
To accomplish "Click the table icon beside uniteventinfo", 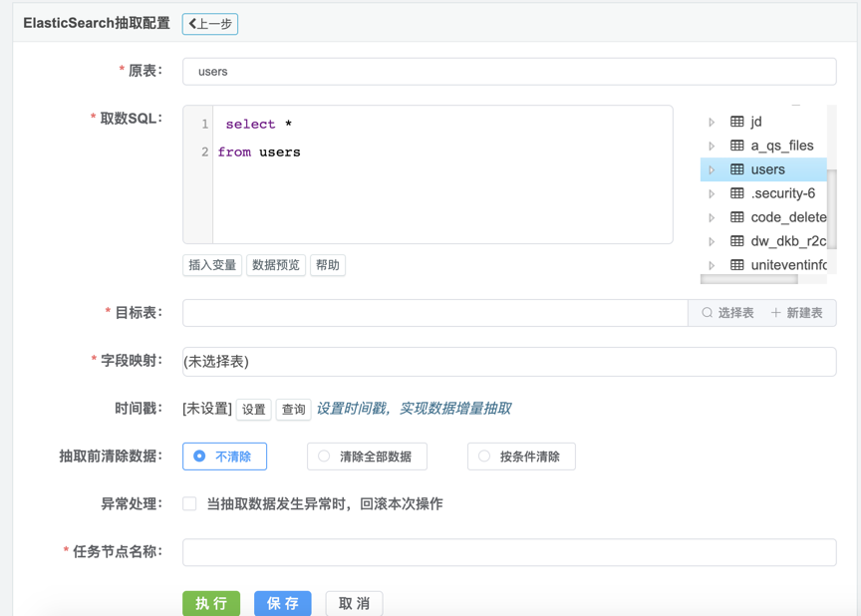I will [737, 265].
